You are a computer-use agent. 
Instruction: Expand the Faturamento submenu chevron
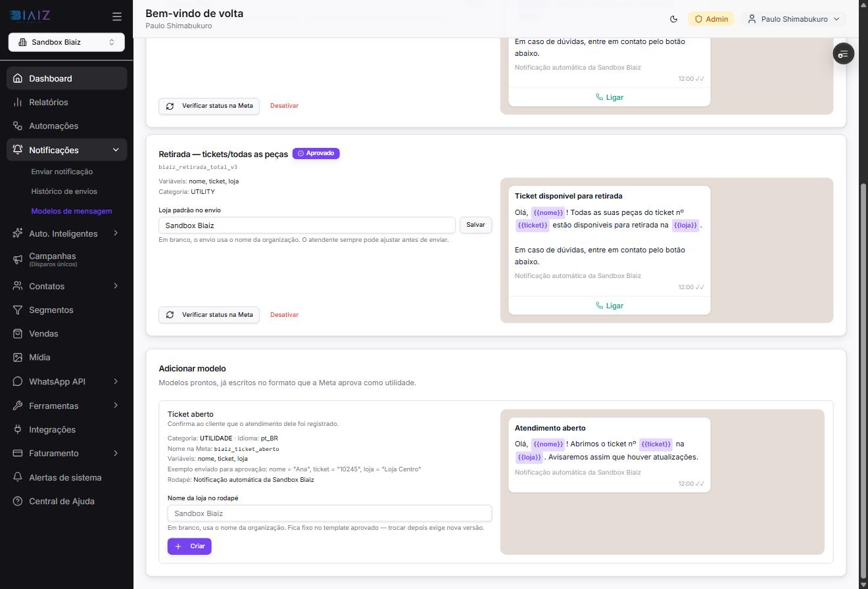click(x=116, y=453)
